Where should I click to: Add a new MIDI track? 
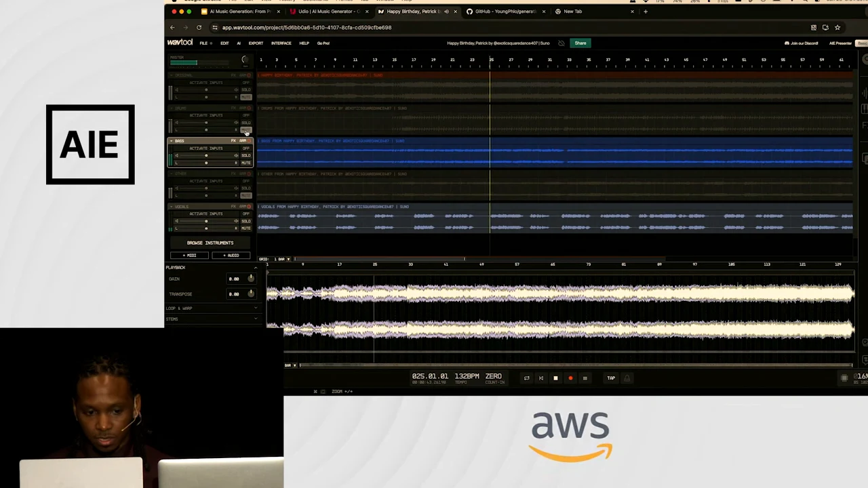(189, 256)
